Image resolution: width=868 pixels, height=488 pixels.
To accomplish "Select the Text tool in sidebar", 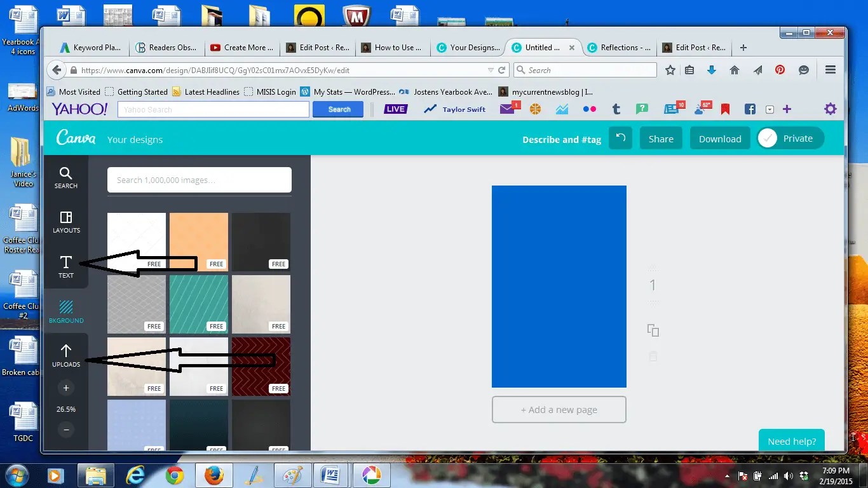I will [x=66, y=267].
